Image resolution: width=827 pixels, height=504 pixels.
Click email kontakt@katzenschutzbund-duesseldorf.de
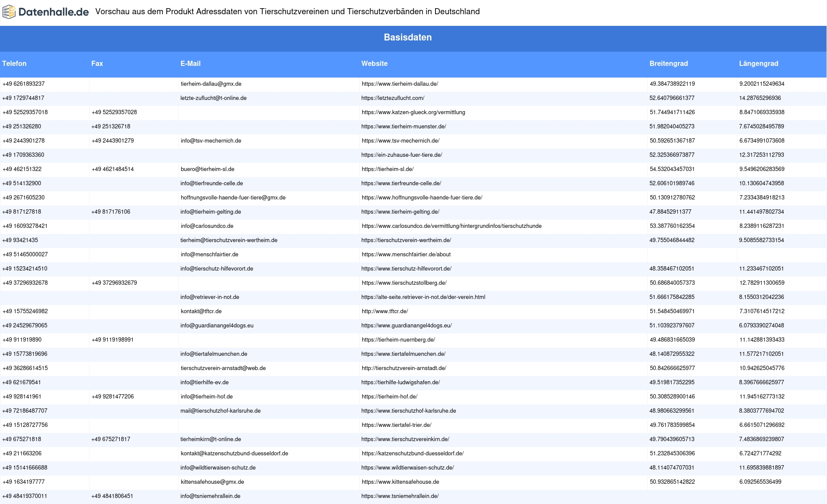tap(234, 454)
